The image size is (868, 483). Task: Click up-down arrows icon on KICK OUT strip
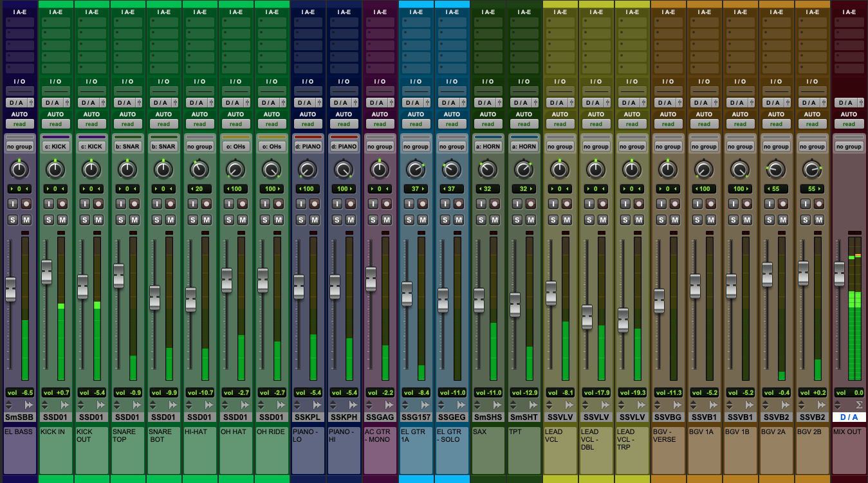click(x=81, y=405)
